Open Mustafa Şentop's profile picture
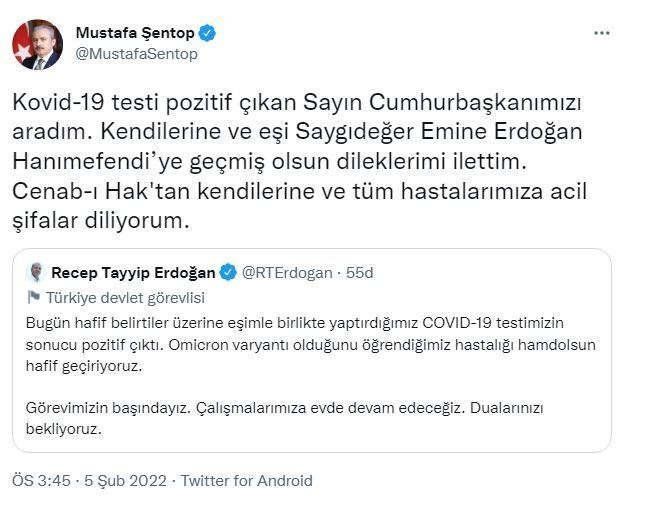The image size is (670, 507). (x=37, y=45)
